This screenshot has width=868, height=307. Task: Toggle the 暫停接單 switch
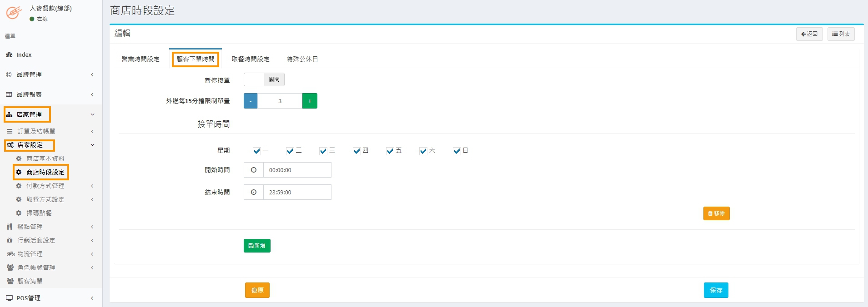click(x=264, y=79)
